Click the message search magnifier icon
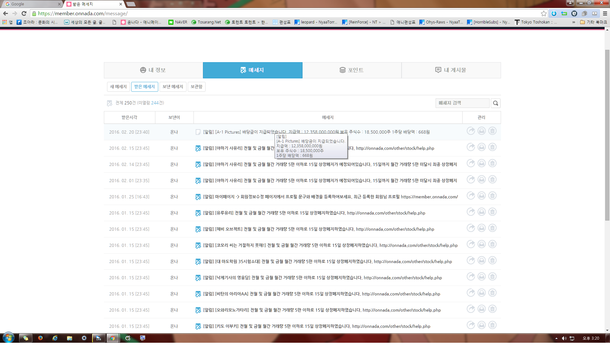Screen dimensions: 610x364 tap(495, 103)
